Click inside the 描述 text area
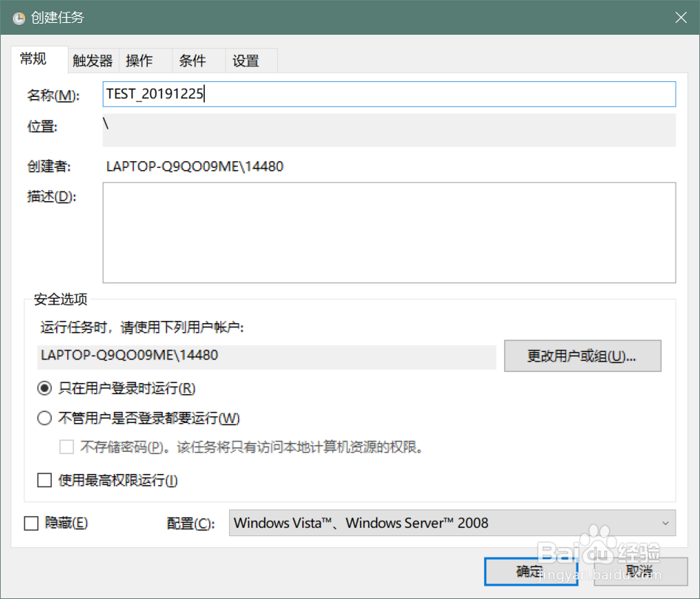700x599 pixels. (x=389, y=232)
